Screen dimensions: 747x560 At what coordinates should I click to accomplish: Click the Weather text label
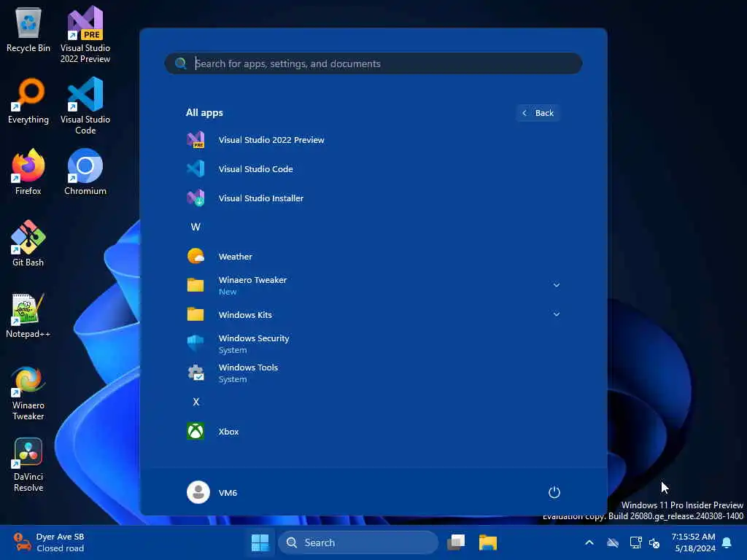tap(235, 256)
